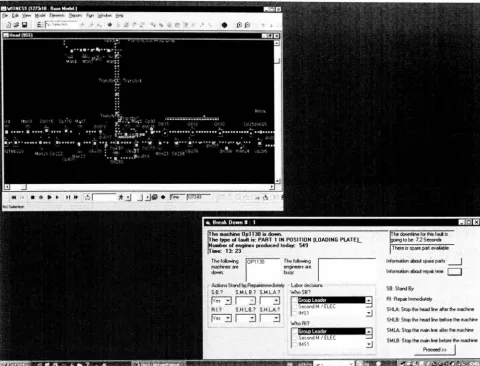Click the Information about repair time button
Viewport: 480px width, 366px height.
454,272
